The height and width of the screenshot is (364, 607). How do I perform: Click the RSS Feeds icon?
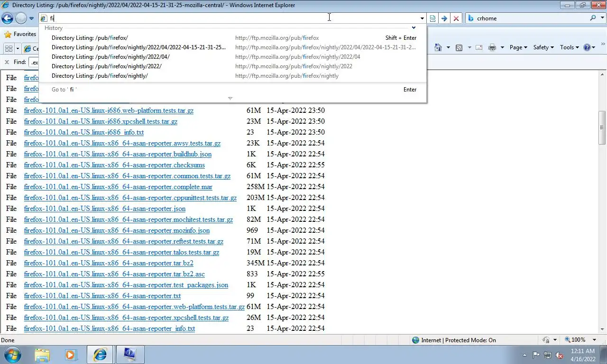coord(459,47)
